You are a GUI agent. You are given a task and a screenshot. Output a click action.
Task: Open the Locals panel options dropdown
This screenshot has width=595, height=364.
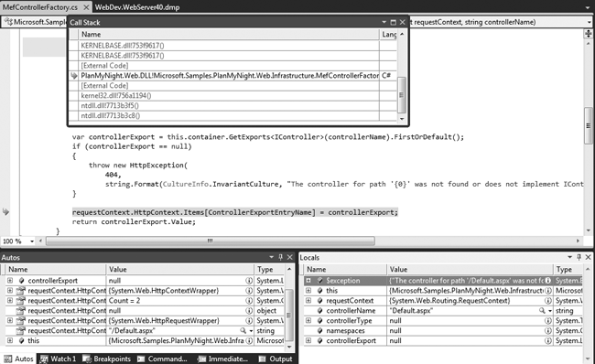click(x=570, y=257)
